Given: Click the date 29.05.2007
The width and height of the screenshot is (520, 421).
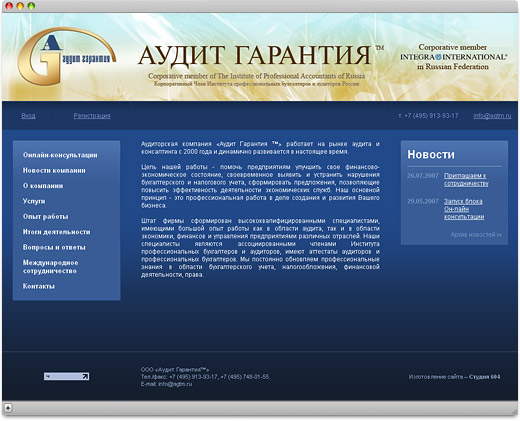Looking at the screenshot, I should (x=423, y=201).
